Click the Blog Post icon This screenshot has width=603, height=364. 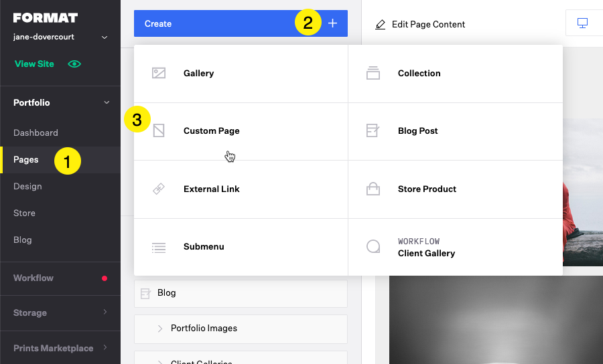tap(373, 130)
